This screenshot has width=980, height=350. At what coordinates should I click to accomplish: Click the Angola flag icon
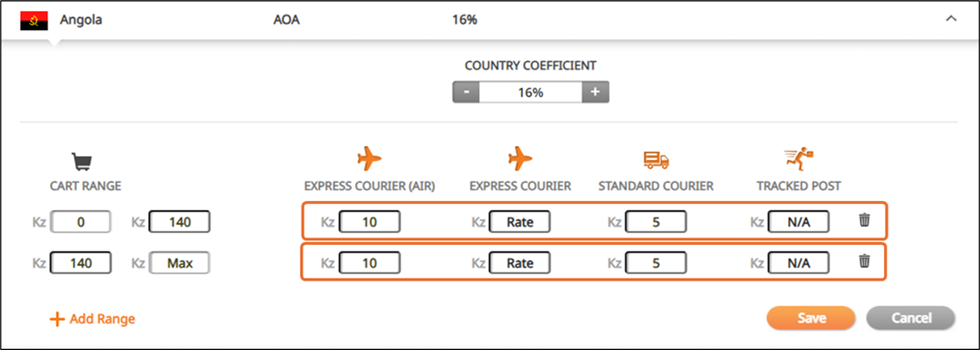(35, 21)
